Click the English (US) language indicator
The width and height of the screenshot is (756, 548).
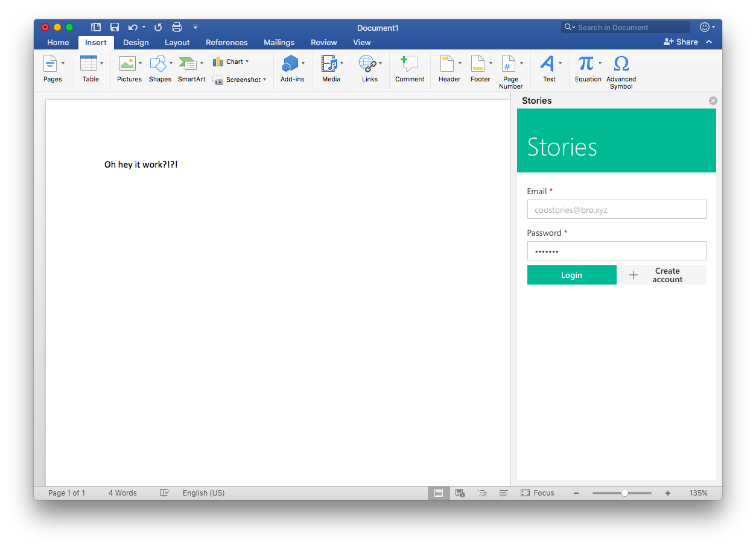click(x=204, y=493)
